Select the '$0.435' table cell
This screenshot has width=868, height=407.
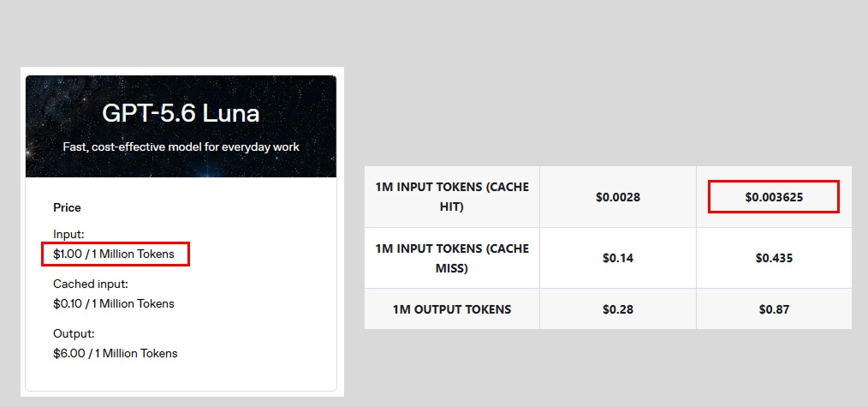pos(774,258)
